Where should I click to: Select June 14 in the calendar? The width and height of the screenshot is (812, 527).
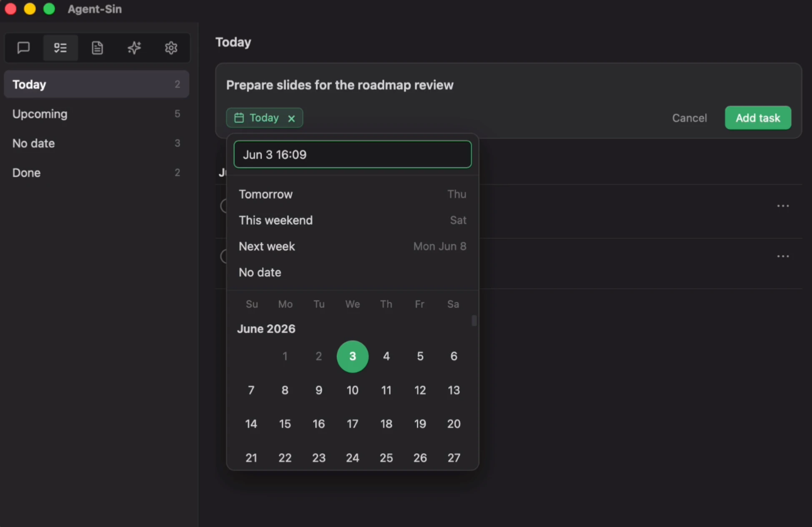(x=251, y=424)
